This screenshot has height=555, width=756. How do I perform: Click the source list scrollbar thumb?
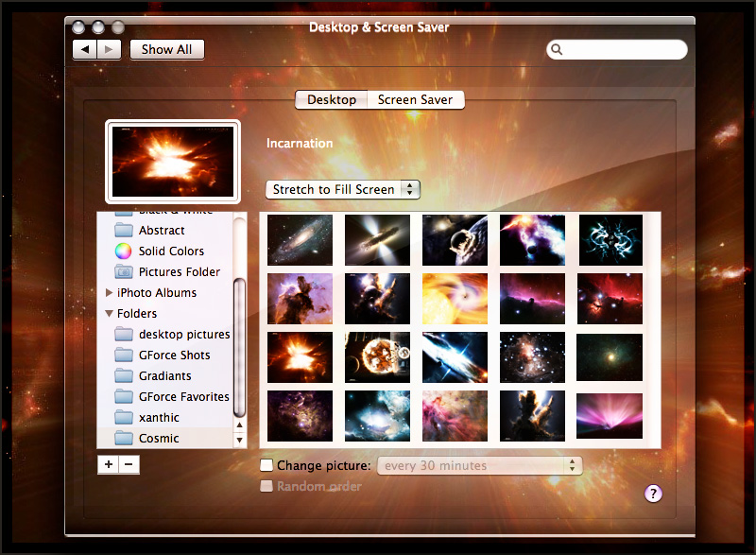tap(239, 347)
